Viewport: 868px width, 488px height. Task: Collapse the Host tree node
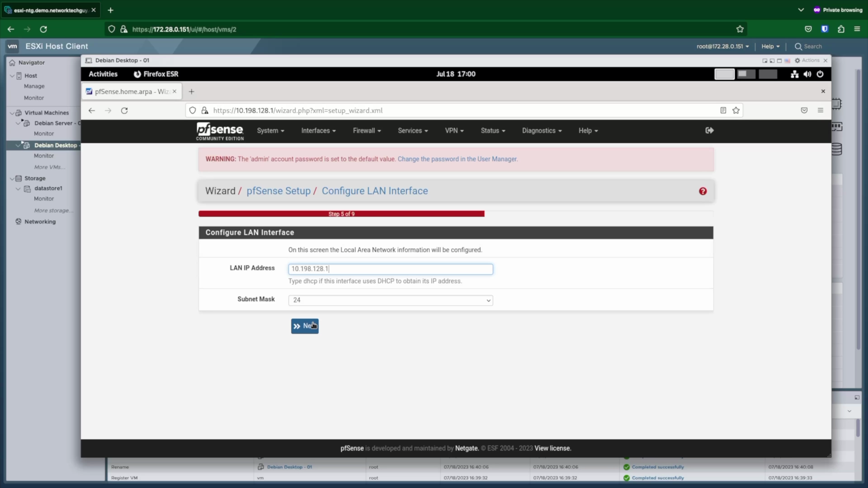point(12,76)
